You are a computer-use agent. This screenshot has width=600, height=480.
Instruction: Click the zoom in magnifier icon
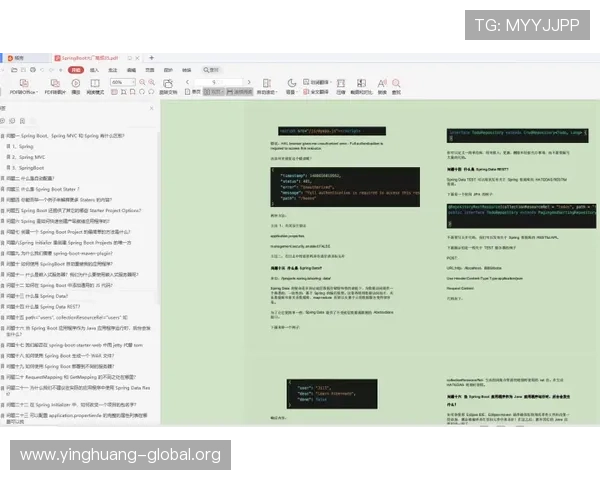click(x=152, y=82)
